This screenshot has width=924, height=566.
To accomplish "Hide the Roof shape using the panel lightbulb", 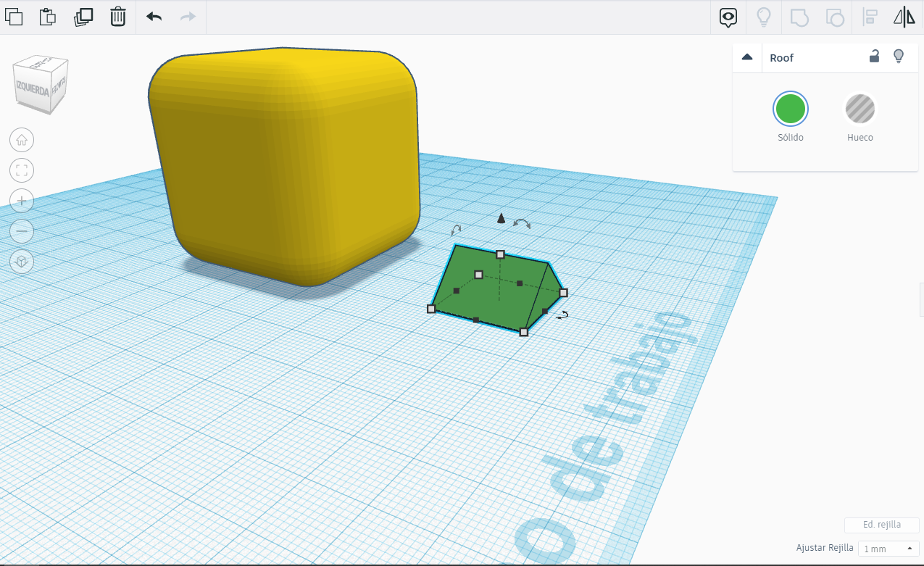I will tap(899, 57).
